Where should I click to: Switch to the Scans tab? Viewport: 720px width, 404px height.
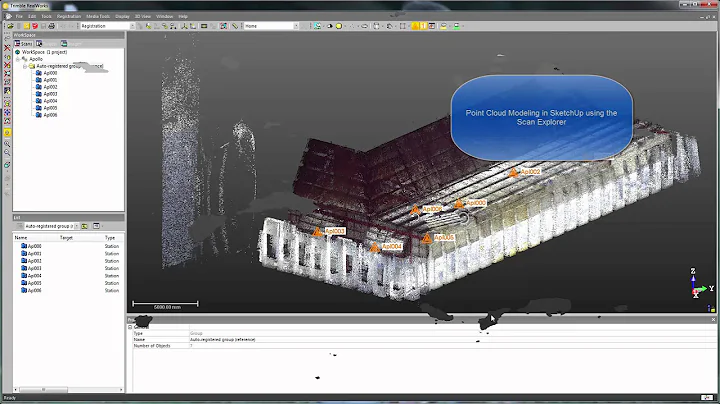click(23, 44)
